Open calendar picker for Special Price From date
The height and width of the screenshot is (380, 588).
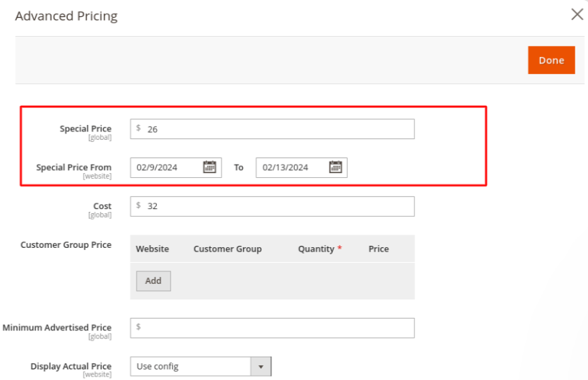pos(209,167)
